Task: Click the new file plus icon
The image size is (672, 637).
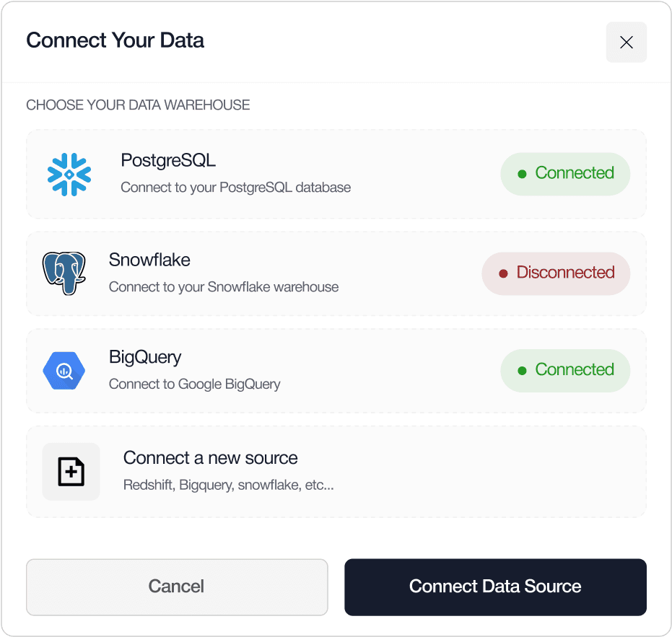Action: [71, 472]
